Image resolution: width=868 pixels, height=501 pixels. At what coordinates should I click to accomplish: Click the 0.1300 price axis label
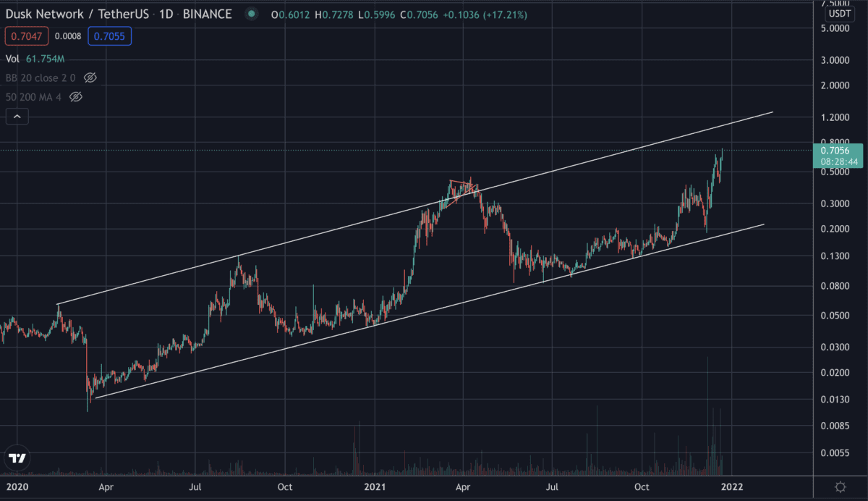click(836, 256)
